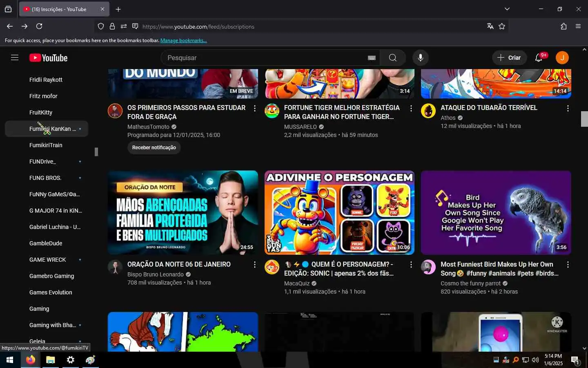Play MÃOS ABENÇOADAS thumbnail video
Viewport: 588px width, 368px height.
(183, 213)
